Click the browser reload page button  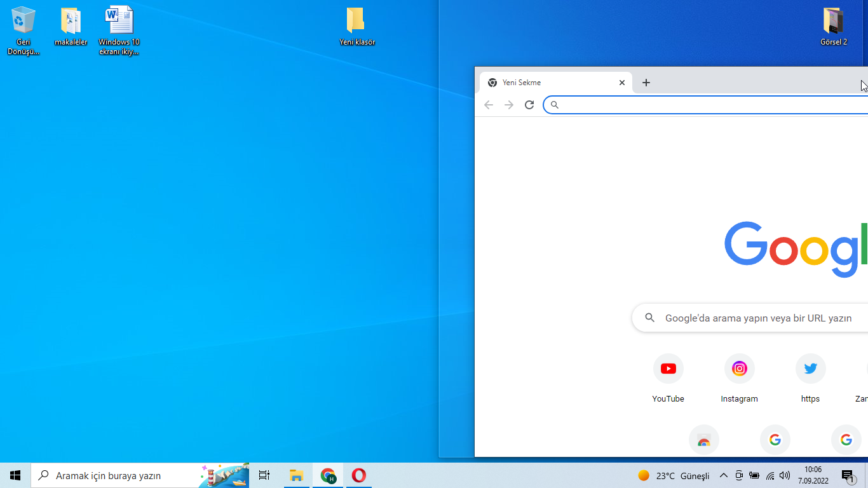tap(529, 105)
